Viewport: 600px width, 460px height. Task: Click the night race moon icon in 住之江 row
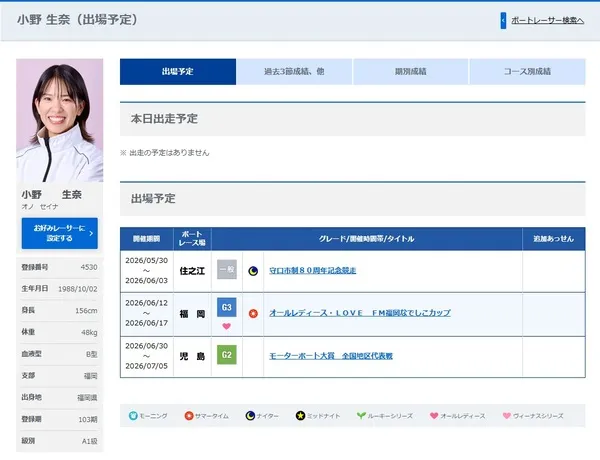point(253,271)
